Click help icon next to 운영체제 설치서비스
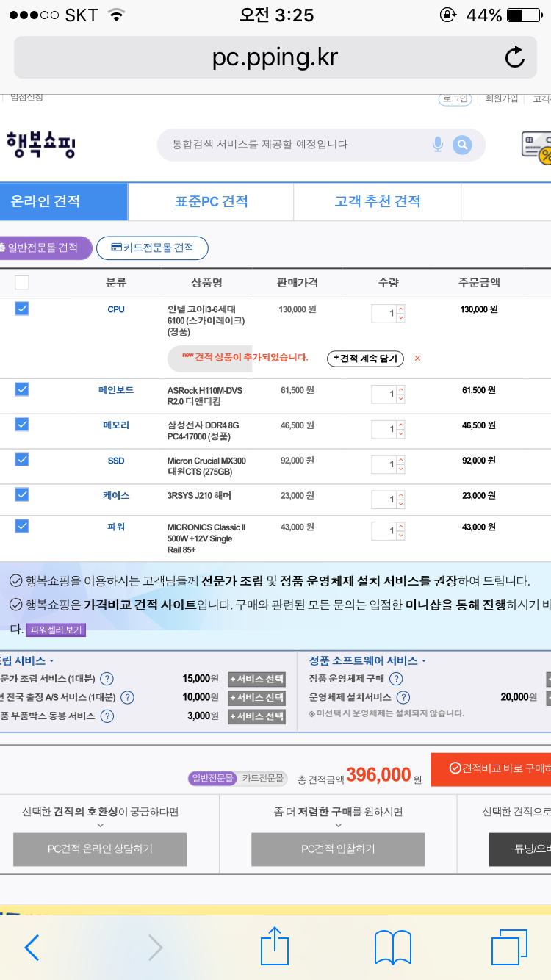 coord(403,697)
